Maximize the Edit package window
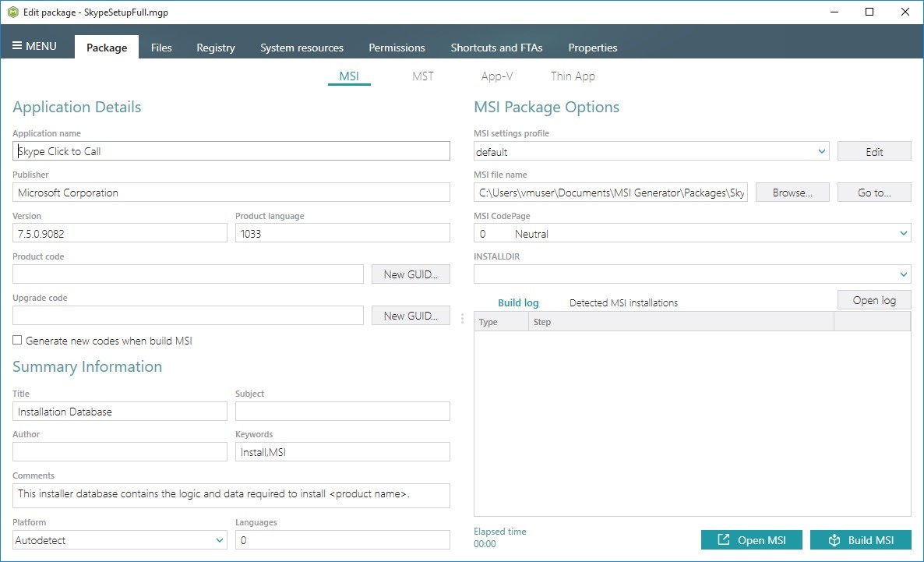The width and height of the screenshot is (924, 562). click(x=869, y=12)
